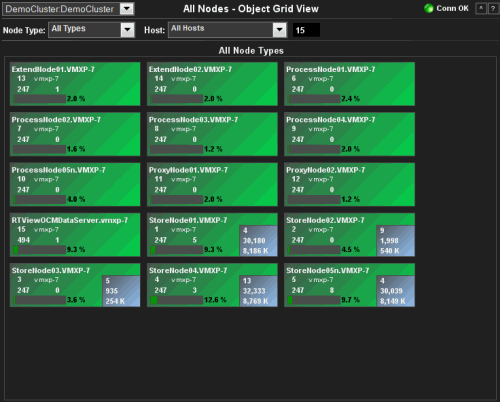This screenshot has height=402, width=500.
Task: Open the ExtendNode01.VMXP-7 node tile
Action: point(75,84)
